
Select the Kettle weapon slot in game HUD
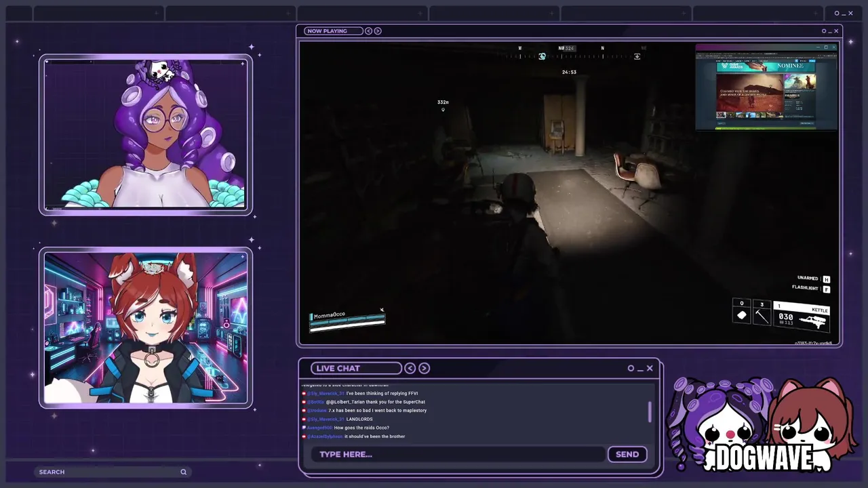[801, 315]
